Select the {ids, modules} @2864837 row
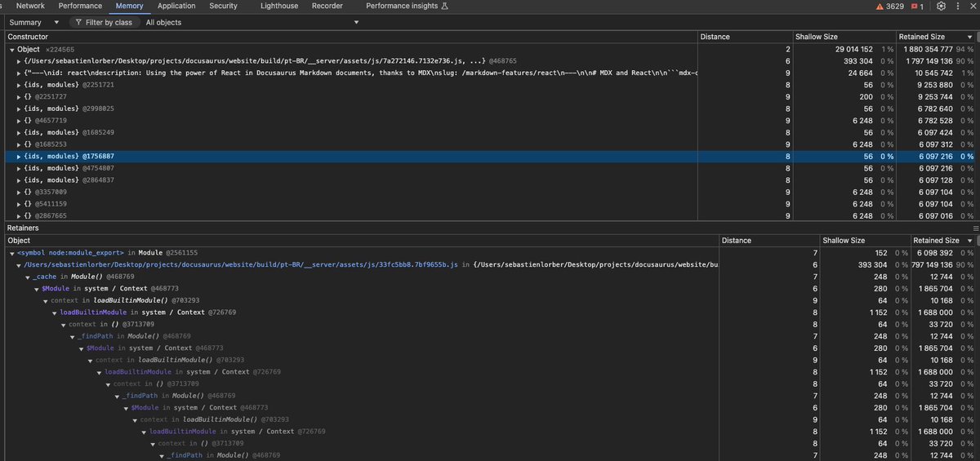The height and width of the screenshot is (461, 980). [488, 180]
